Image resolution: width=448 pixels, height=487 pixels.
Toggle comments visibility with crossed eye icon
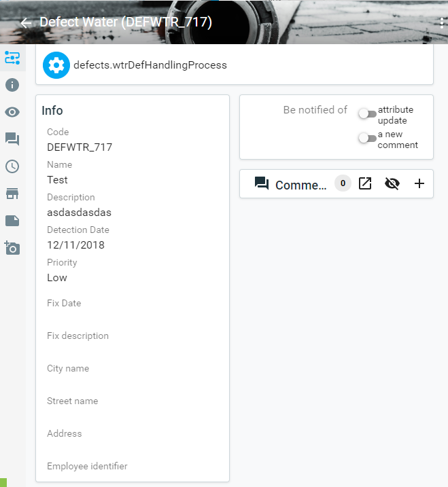tap(392, 183)
